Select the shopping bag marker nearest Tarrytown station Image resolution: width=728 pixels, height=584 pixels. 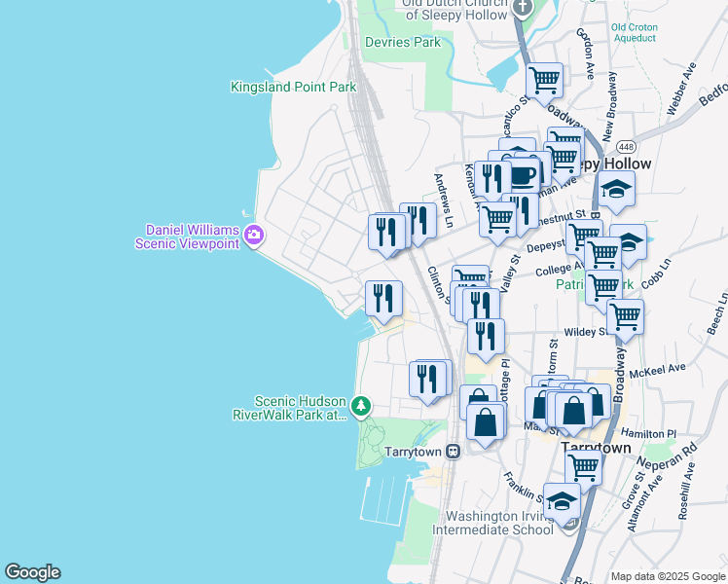[485, 421]
